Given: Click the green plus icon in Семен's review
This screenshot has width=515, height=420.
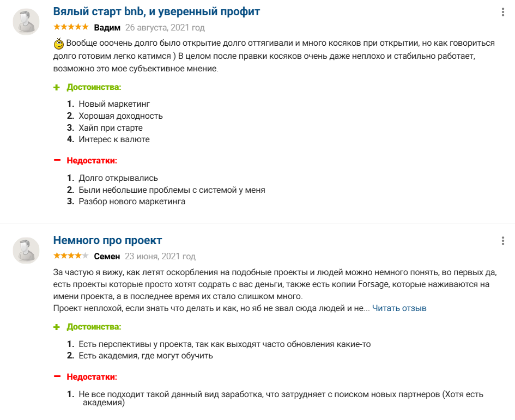Looking at the screenshot, I should point(56,327).
